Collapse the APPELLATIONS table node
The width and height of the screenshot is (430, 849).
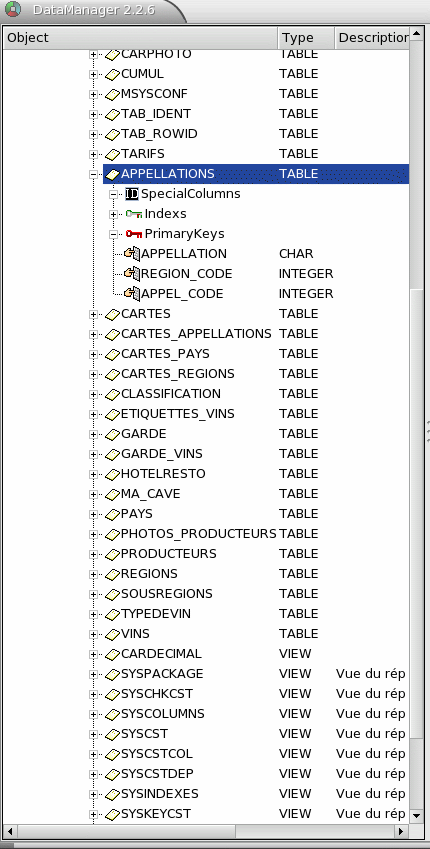[x=93, y=174]
